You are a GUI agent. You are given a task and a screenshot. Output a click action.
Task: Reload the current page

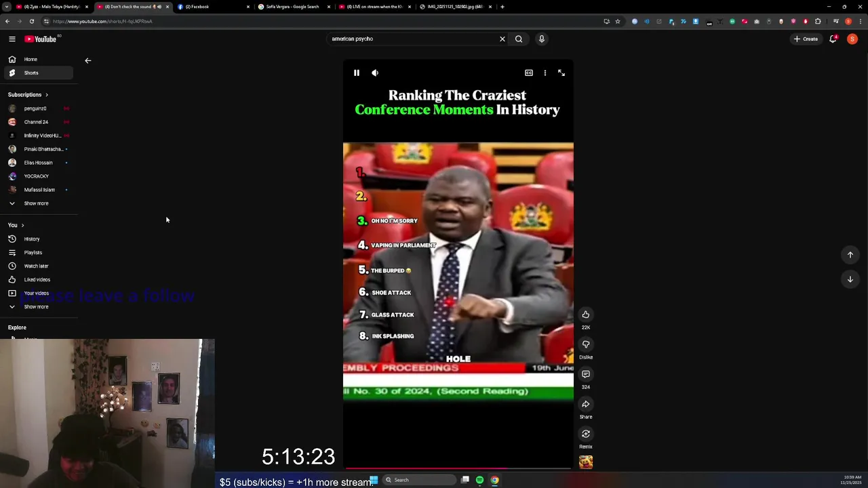(32, 21)
